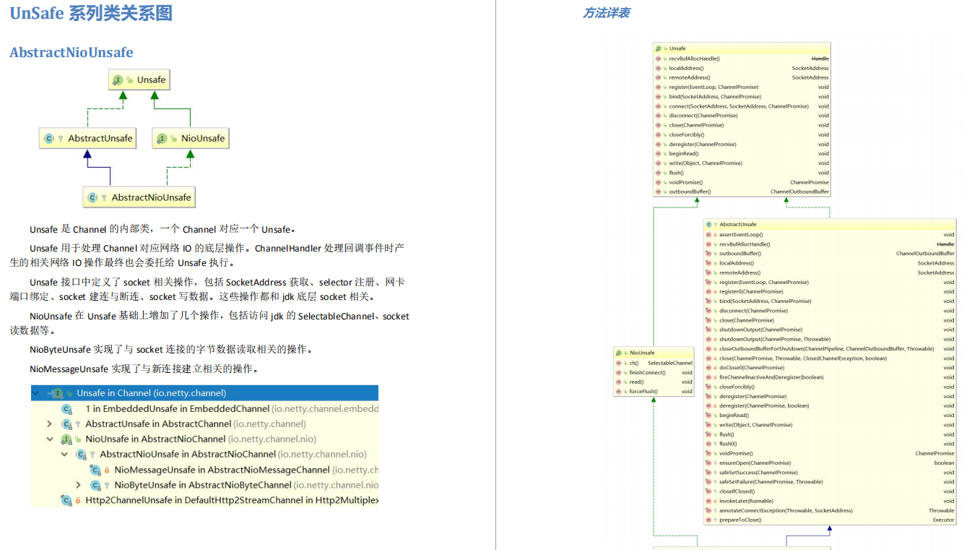This screenshot has height=550, width=980.
Task: Click ch() in the NioUnsafe box
Action: coord(634,363)
